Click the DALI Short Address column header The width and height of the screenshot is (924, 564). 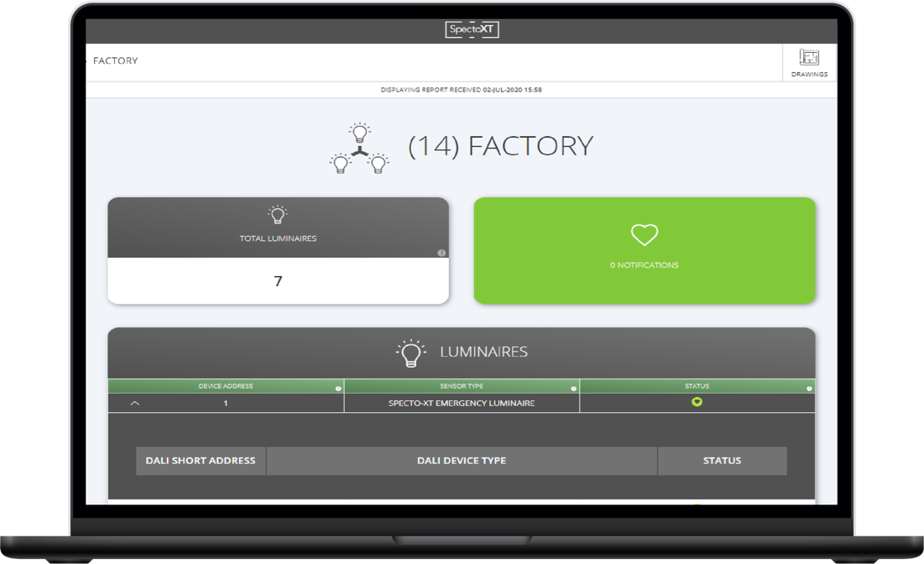(x=201, y=461)
